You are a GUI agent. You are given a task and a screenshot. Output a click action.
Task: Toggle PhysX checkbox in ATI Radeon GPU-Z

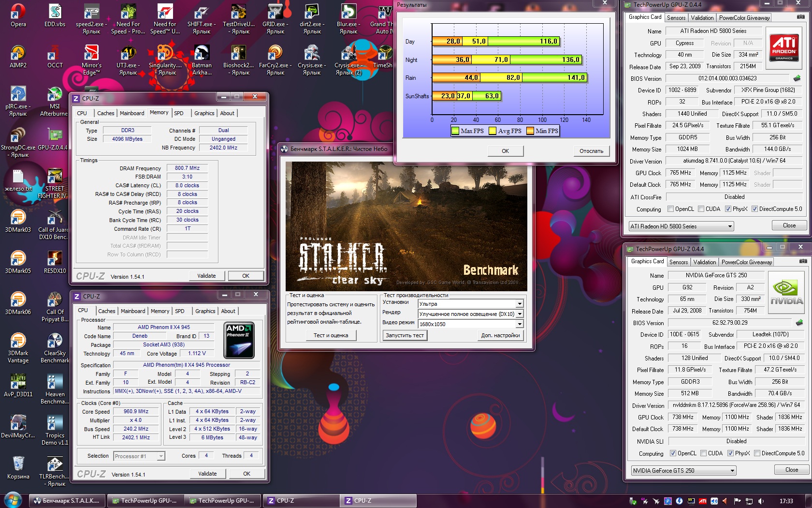pos(728,209)
